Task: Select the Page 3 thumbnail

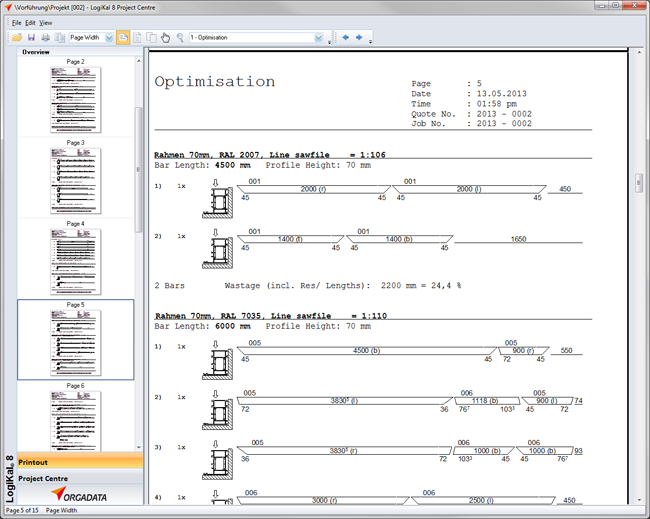Action: (x=75, y=181)
